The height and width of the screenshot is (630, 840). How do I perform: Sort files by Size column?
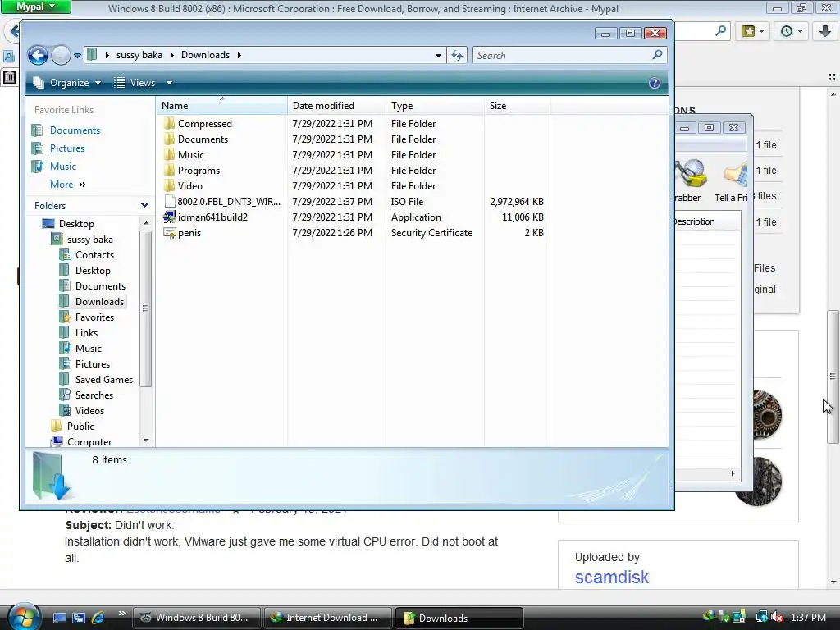517,106
